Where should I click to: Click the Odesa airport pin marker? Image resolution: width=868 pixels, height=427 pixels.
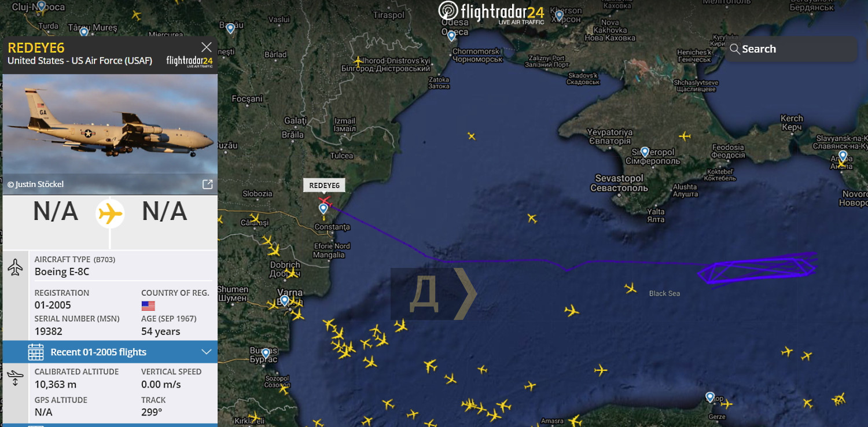(x=451, y=36)
